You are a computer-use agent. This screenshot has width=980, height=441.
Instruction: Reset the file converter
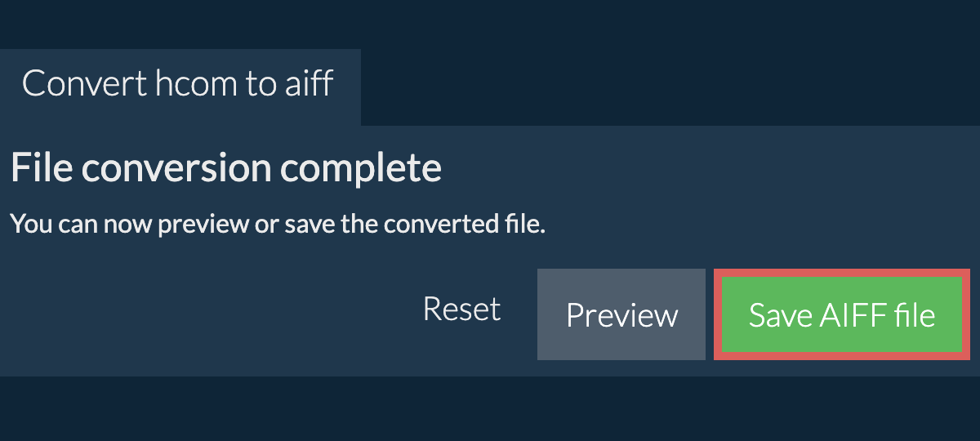tap(461, 310)
